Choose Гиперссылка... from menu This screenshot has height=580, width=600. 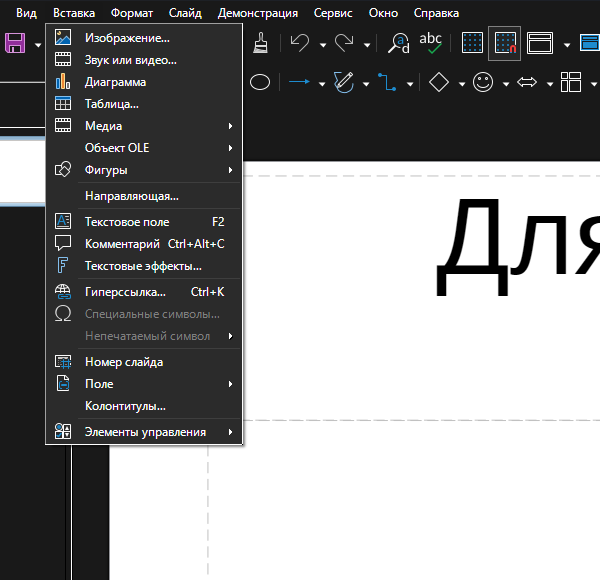[144, 292]
